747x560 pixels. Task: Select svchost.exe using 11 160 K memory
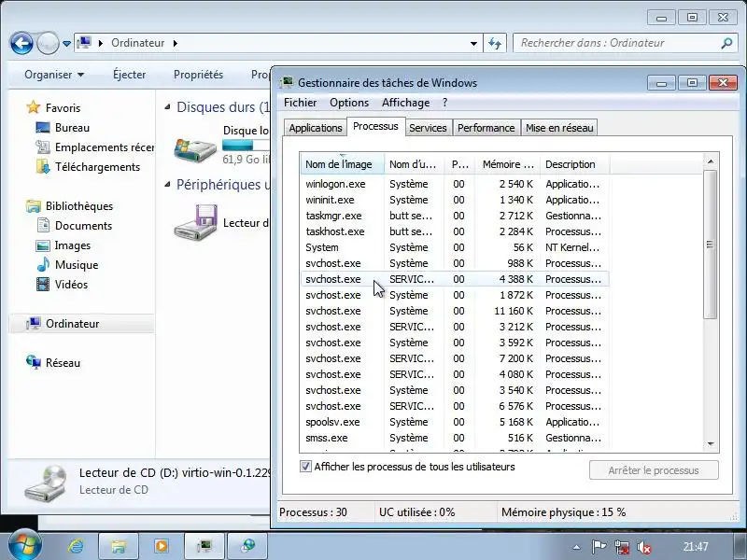[455, 311]
